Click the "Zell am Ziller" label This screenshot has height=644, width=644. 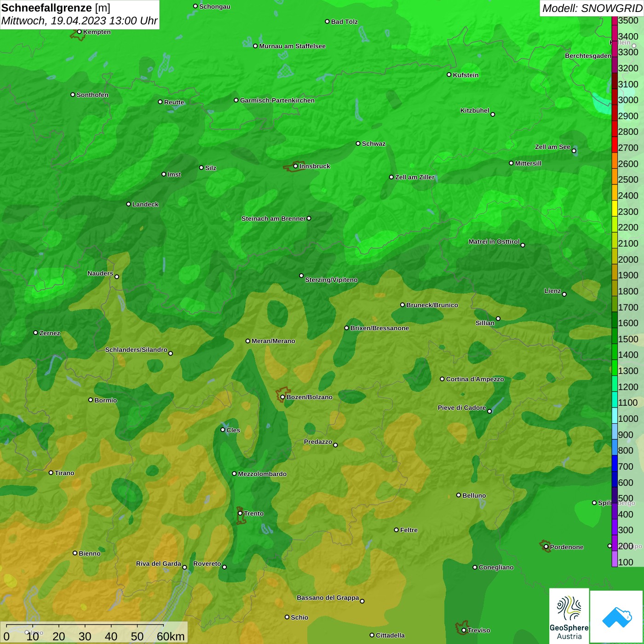(x=415, y=177)
